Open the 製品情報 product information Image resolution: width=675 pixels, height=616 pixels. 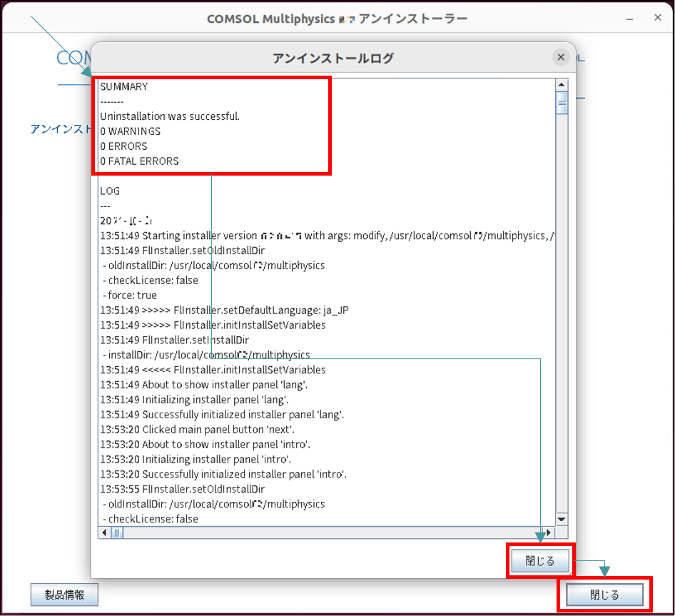point(64,595)
